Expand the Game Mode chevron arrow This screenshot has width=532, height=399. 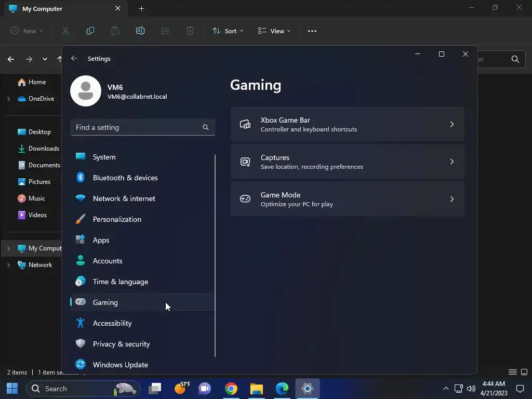click(452, 199)
